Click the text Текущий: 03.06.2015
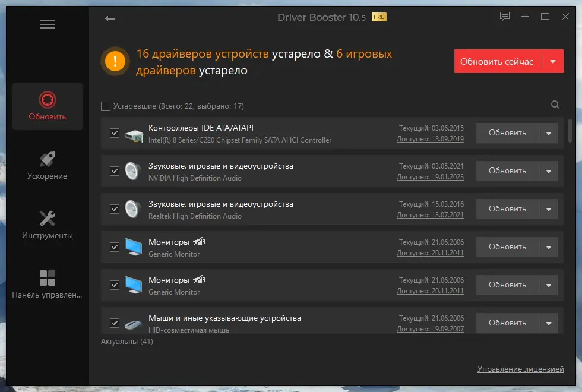 (x=431, y=128)
